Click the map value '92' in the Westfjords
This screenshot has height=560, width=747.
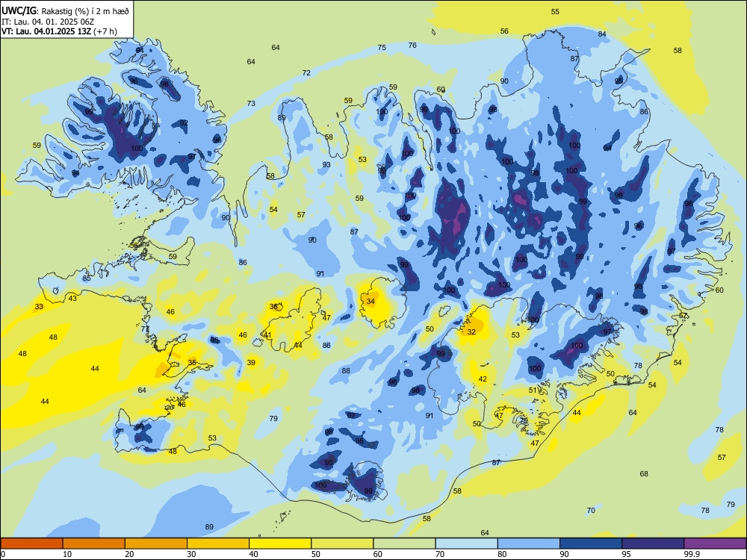[x=184, y=123]
